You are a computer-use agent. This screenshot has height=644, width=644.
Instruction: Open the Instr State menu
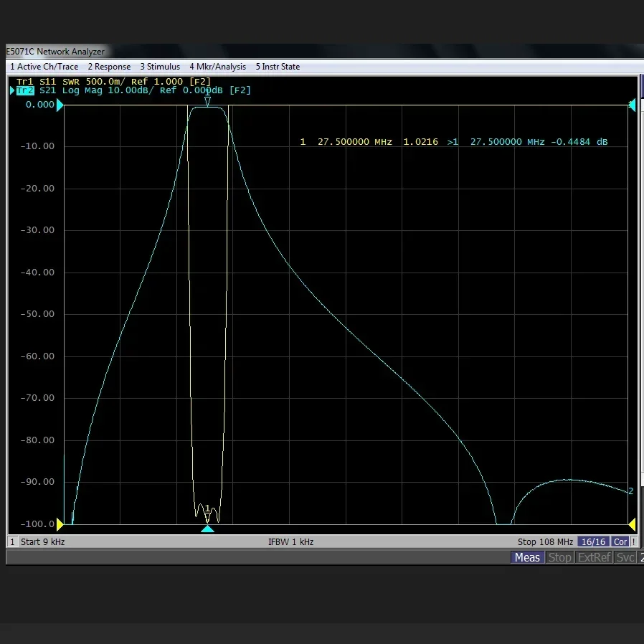(x=278, y=67)
